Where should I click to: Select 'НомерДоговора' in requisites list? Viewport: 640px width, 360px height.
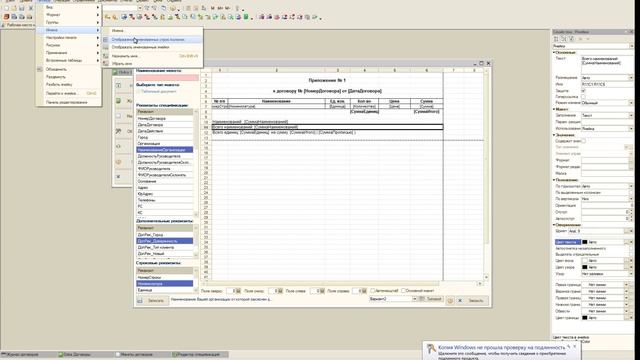164,118
